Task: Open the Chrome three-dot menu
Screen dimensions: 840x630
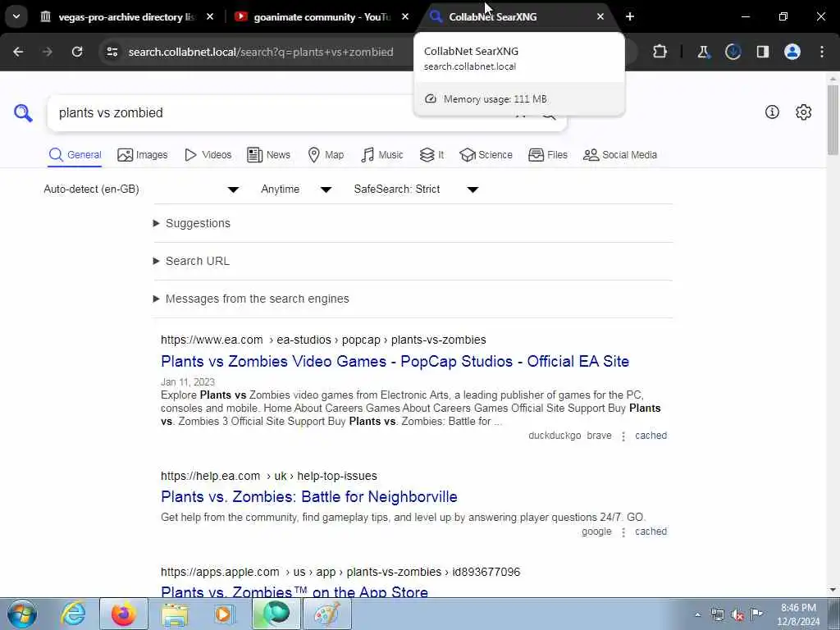Action: click(x=822, y=52)
